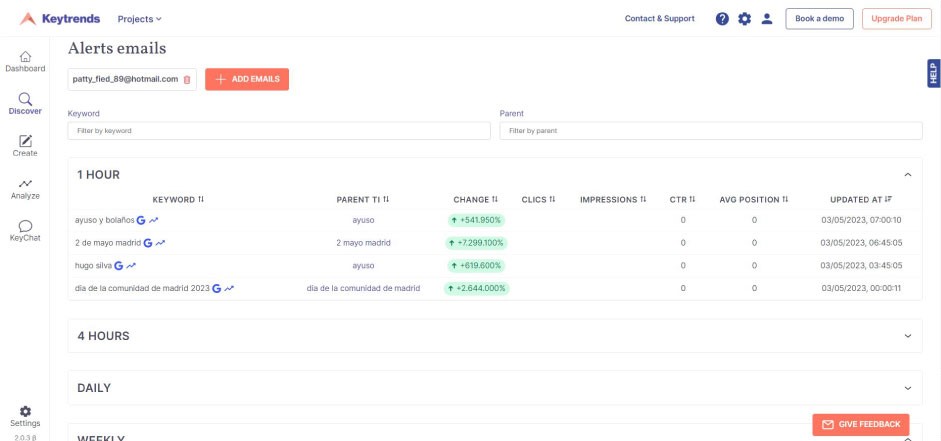This screenshot has height=441, width=941.
Task: Click Google icon for dia de la comunidad de madrid 2023
Action: point(217,288)
